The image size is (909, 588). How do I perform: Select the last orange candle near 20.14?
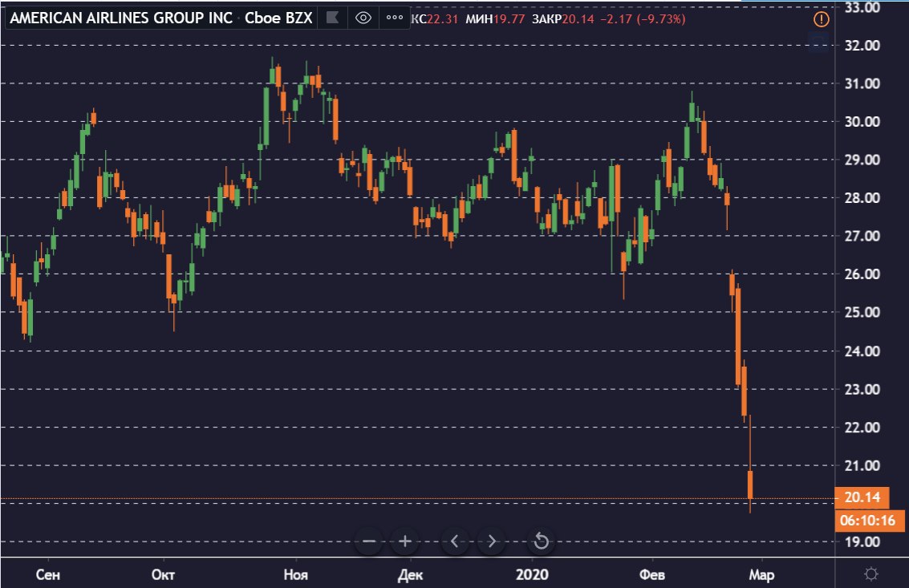point(750,485)
